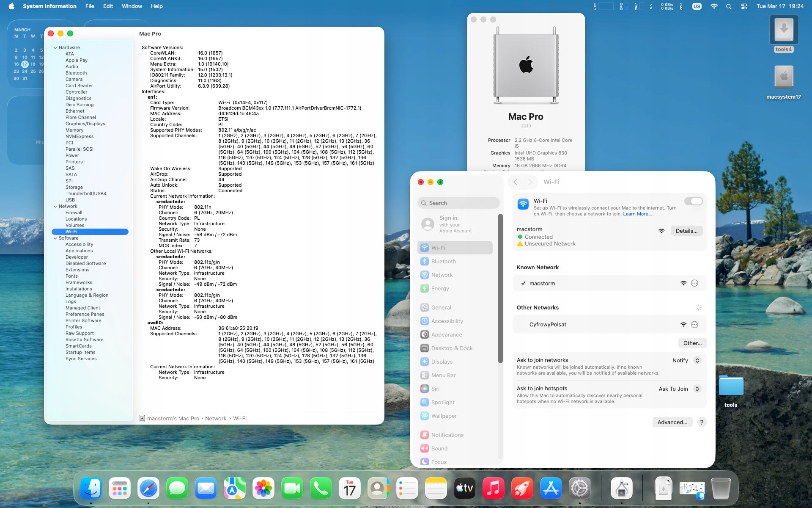Click the ellipsis icon next to CyfrowyPolsat
The width and height of the screenshot is (812, 508).
tap(694, 325)
